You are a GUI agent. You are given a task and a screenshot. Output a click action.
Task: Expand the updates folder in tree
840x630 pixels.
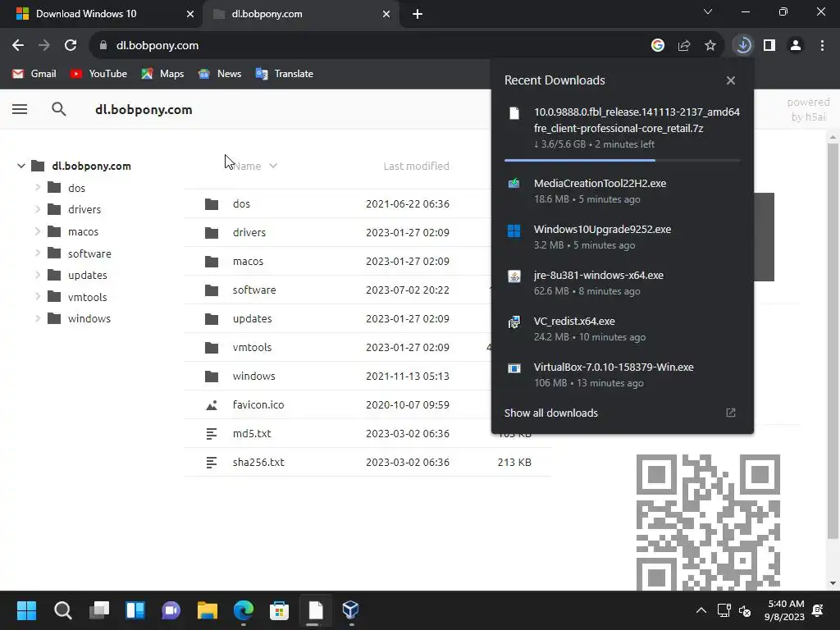[x=38, y=275]
